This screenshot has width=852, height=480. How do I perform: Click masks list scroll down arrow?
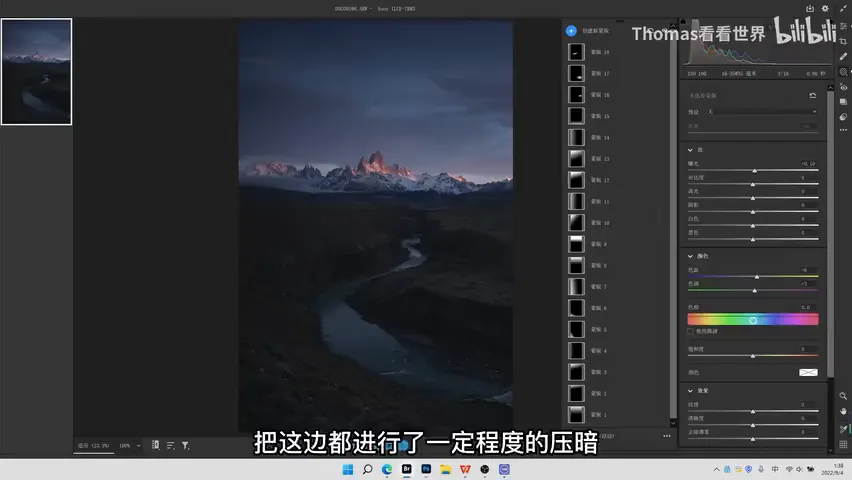673,423
